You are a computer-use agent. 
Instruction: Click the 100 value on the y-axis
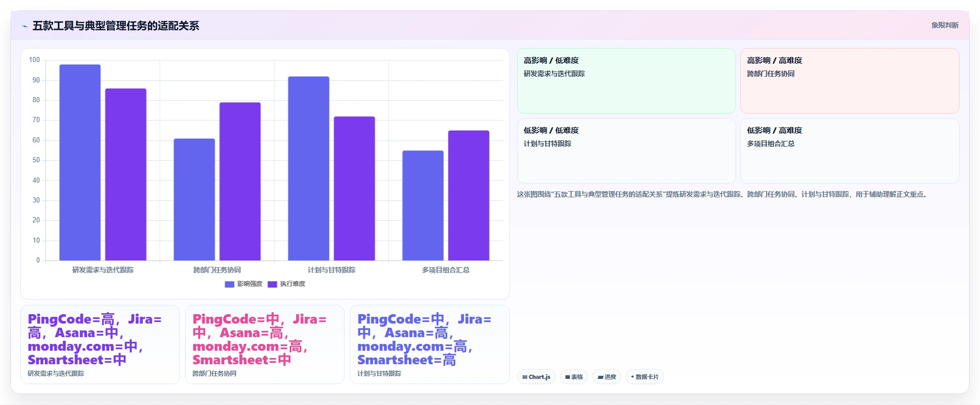[34, 60]
